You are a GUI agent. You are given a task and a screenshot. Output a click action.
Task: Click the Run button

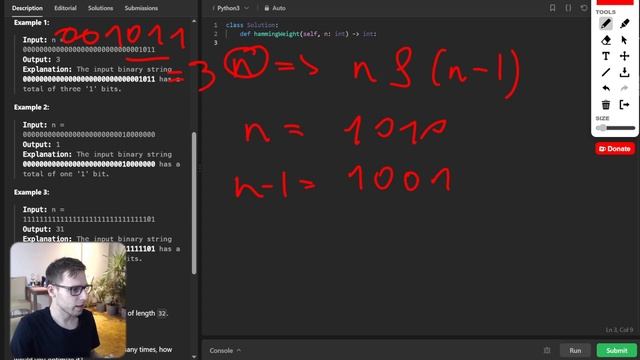(575, 351)
